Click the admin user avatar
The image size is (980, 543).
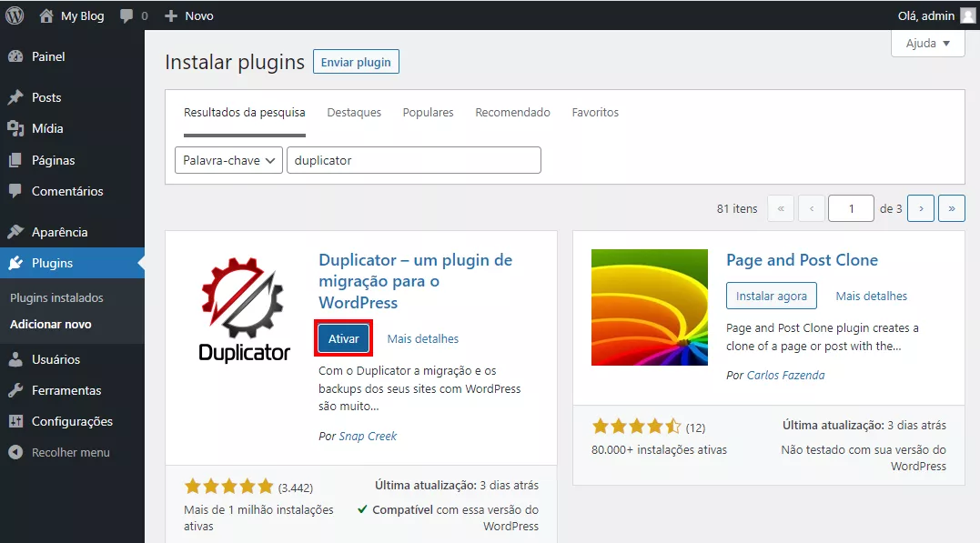967,15
